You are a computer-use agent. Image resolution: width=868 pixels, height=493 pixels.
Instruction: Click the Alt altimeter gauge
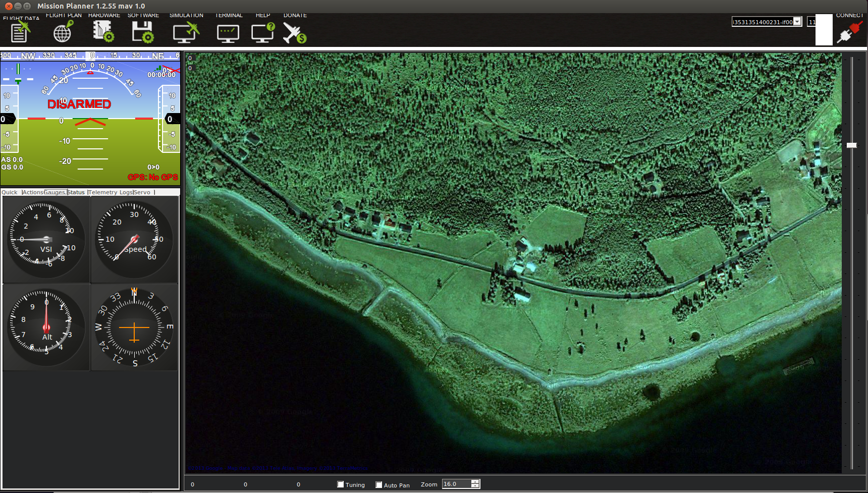coord(46,327)
